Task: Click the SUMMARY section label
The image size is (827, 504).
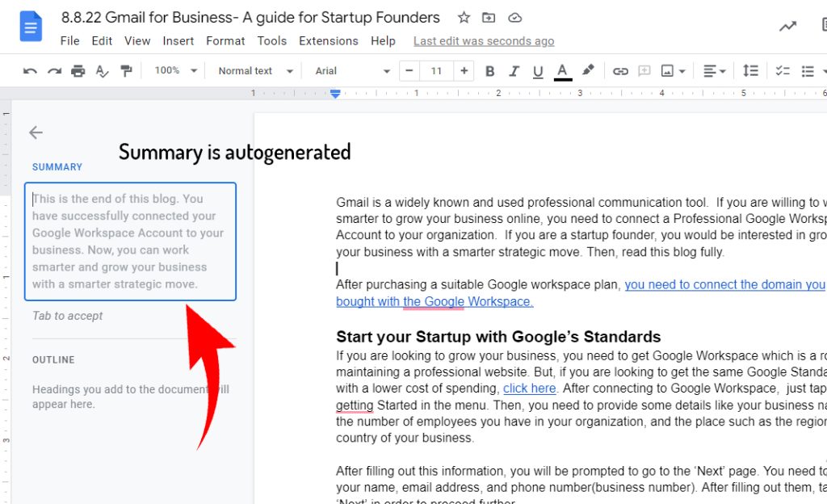Action: [57, 167]
